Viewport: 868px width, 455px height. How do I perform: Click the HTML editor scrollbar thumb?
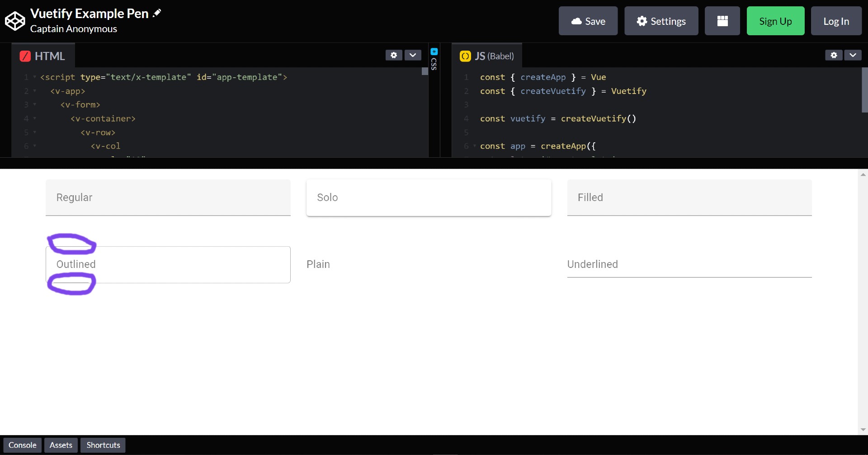pyautogui.click(x=425, y=71)
